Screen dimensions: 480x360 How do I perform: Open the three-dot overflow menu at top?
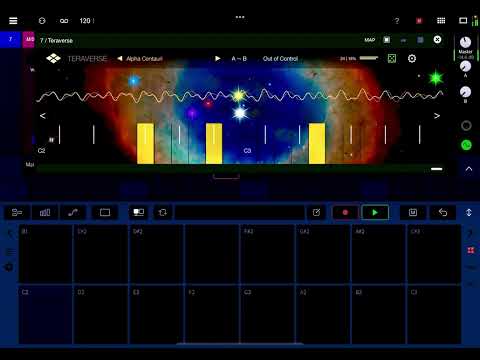(x=240, y=17)
